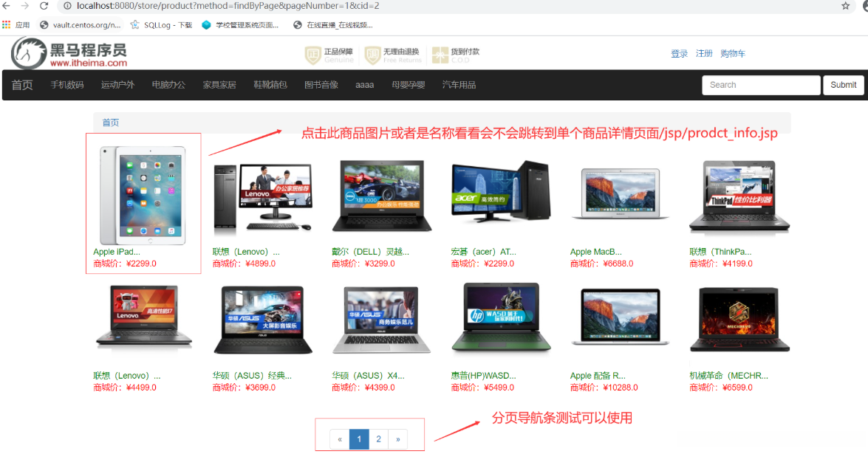Click inside the Search input field
Image resolution: width=868 pixels, height=454 pixels.
(761, 85)
